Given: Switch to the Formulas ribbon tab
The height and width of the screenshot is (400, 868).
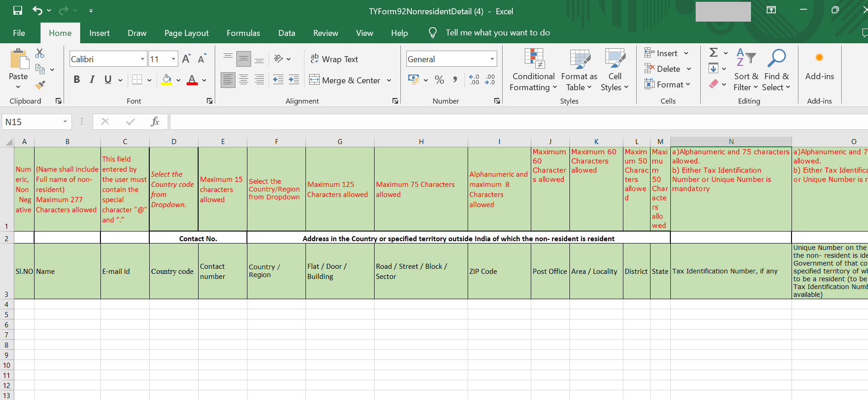Looking at the screenshot, I should coord(243,33).
